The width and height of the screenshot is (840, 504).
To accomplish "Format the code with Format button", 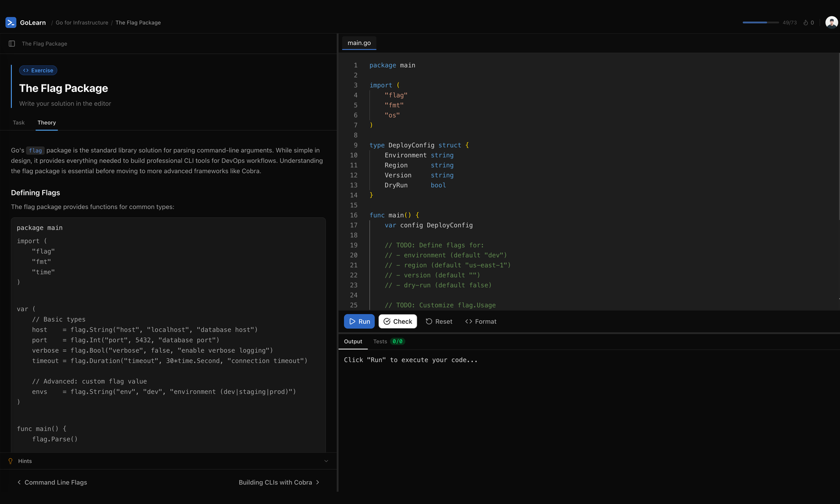I will (480, 321).
